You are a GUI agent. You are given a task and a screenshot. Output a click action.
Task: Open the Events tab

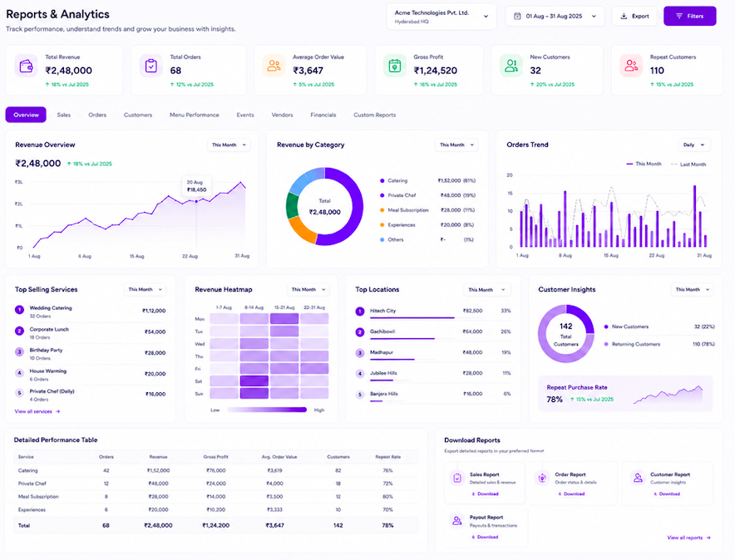click(x=245, y=115)
